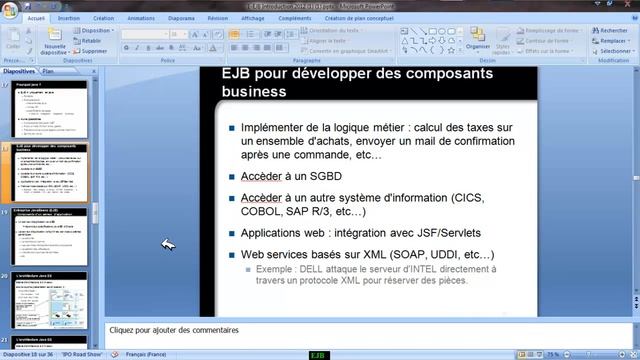The image size is (640, 360).
Task: Expand the Sélectionner dropdown
Action: 613,51
